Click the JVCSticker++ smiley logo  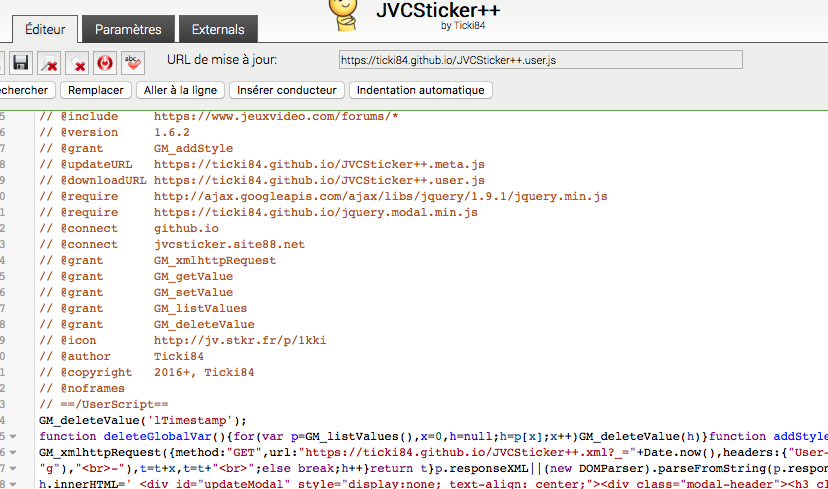pyautogui.click(x=344, y=15)
